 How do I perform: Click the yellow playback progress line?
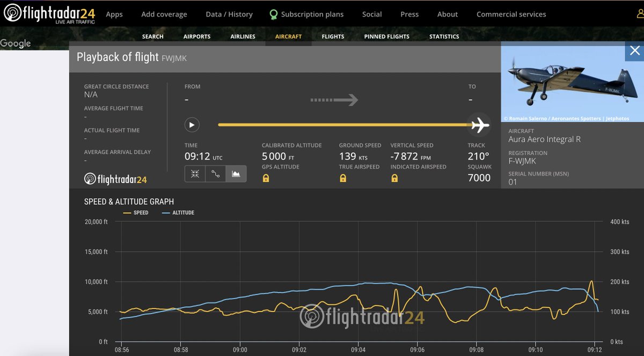tap(343, 125)
